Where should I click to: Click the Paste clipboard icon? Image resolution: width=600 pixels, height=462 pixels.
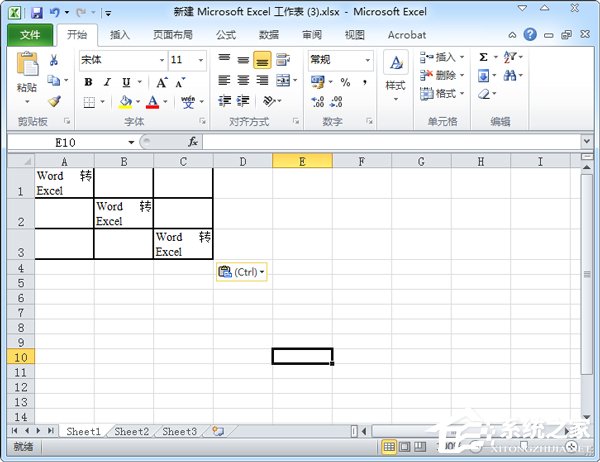pos(27,64)
